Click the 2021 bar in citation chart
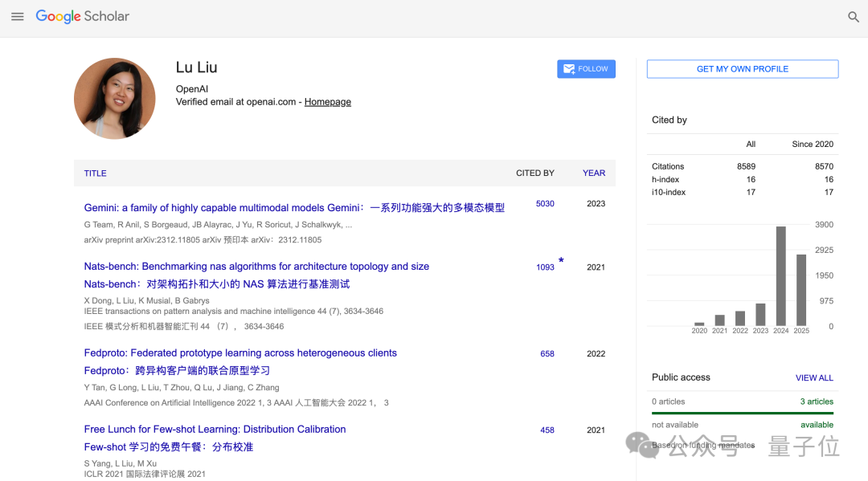 [x=719, y=320]
